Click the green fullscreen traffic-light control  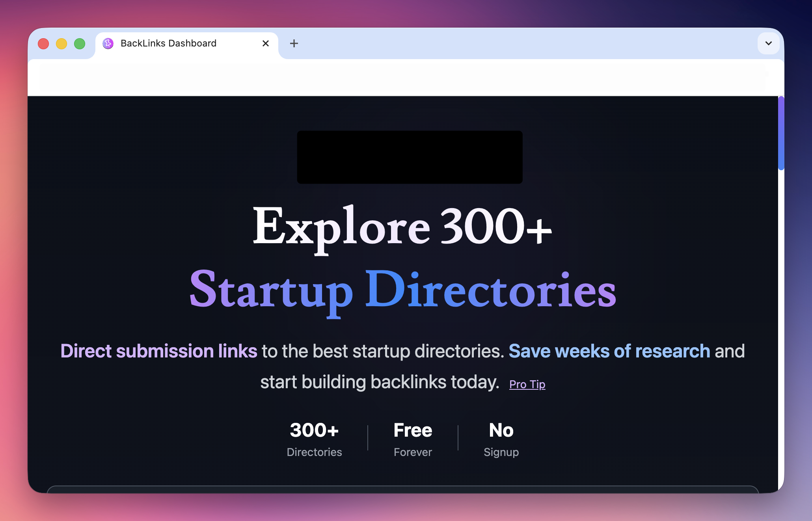click(x=80, y=43)
